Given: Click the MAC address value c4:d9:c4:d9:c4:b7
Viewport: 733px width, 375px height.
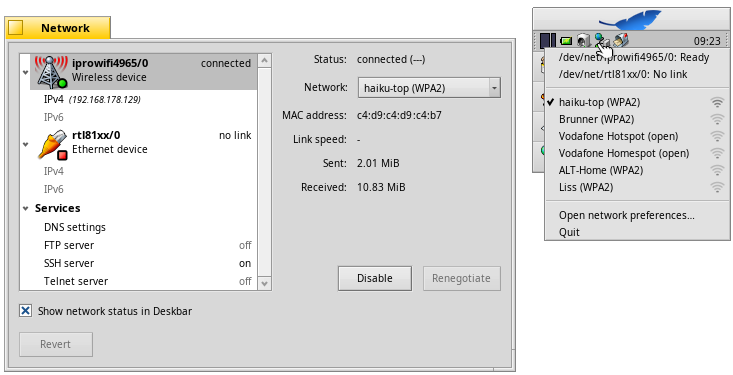Looking at the screenshot, I should point(399,115).
